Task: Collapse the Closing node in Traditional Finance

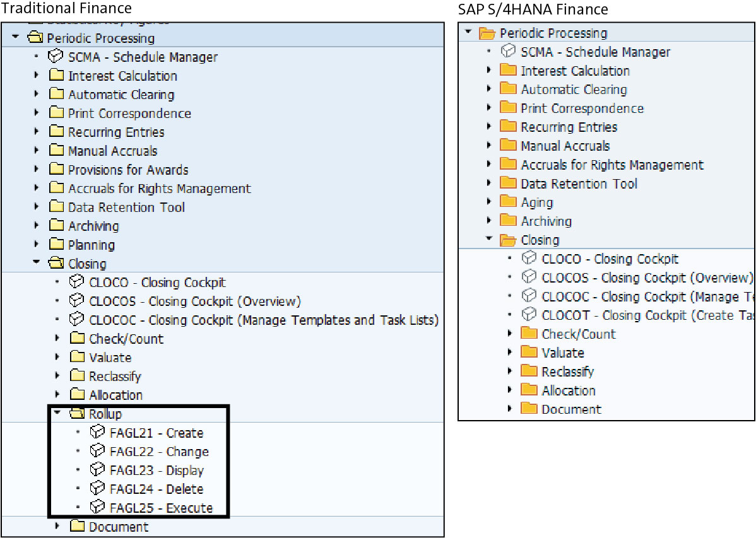Action: (36, 262)
